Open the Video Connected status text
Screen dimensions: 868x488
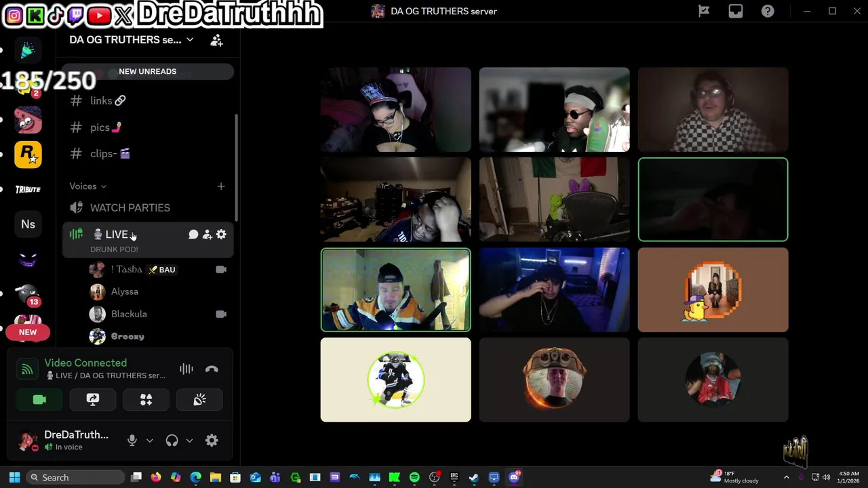point(85,363)
